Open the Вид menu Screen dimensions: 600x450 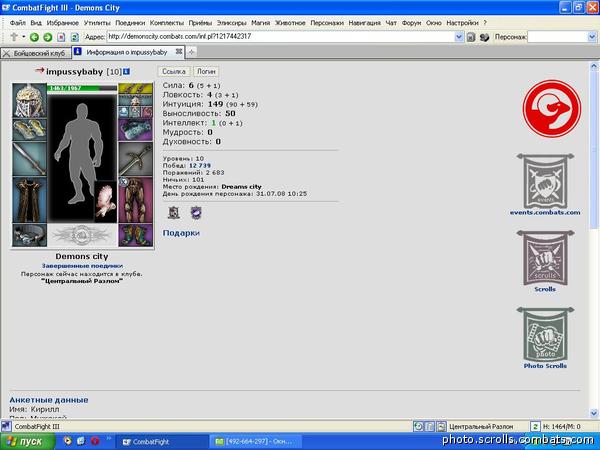tap(36, 23)
